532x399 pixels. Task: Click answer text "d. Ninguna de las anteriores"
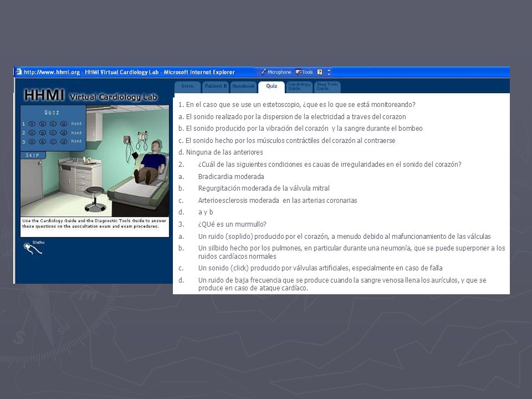tap(221, 152)
